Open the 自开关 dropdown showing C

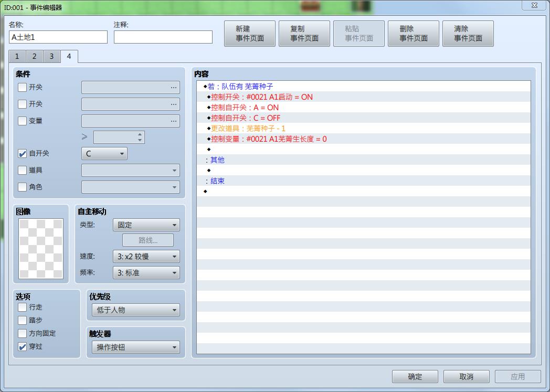104,154
